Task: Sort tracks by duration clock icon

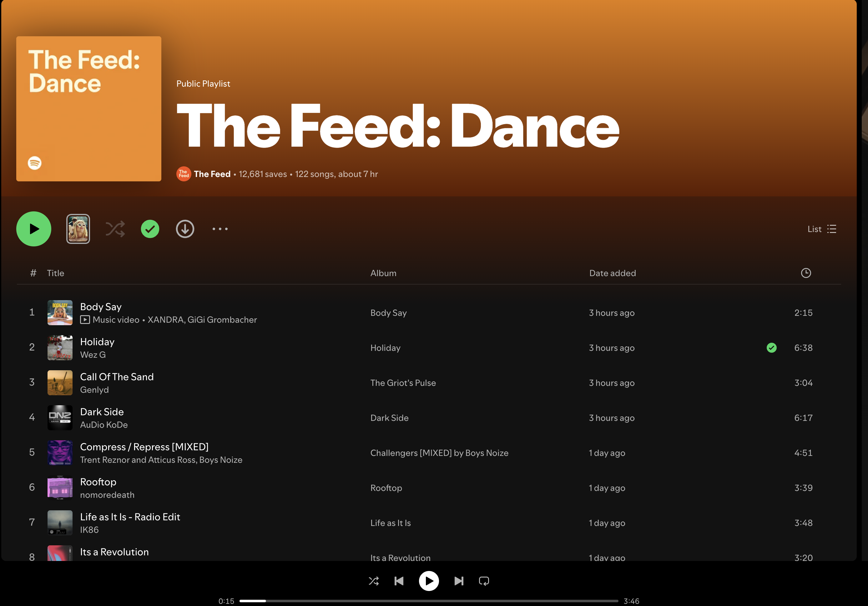Action: (806, 273)
